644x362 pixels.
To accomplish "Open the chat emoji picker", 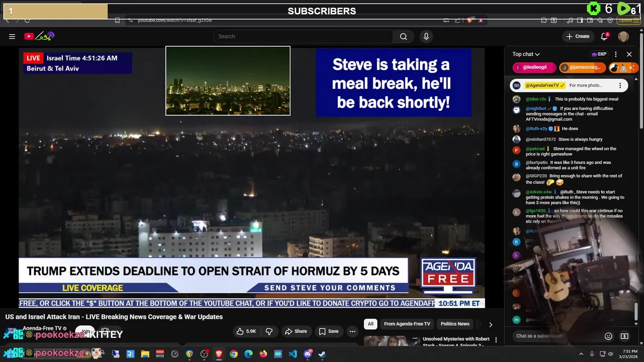I will (x=608, y=336).
